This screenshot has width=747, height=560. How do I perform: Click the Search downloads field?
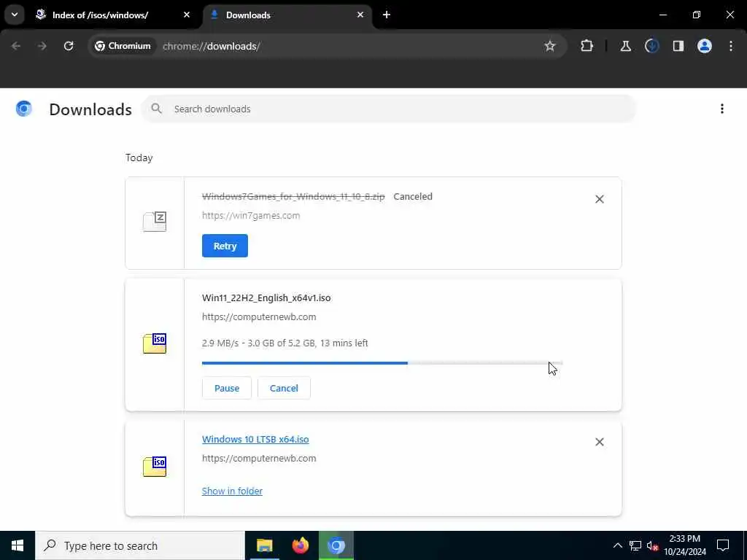[389, 109]
